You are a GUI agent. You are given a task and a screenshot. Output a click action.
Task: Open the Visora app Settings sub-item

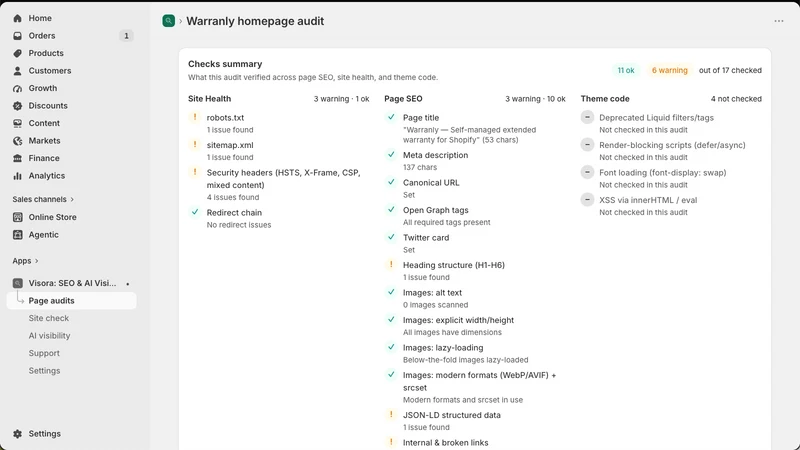pos(44,371)
